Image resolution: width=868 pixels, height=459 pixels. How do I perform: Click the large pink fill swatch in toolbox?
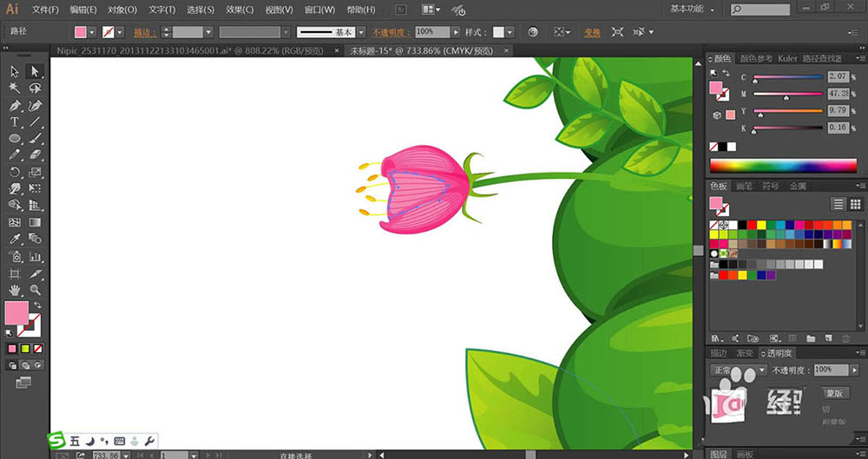[x=16, y=313]
